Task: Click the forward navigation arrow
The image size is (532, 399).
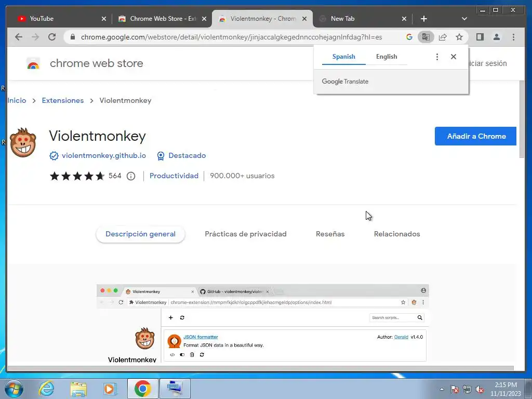Action: 35,37
